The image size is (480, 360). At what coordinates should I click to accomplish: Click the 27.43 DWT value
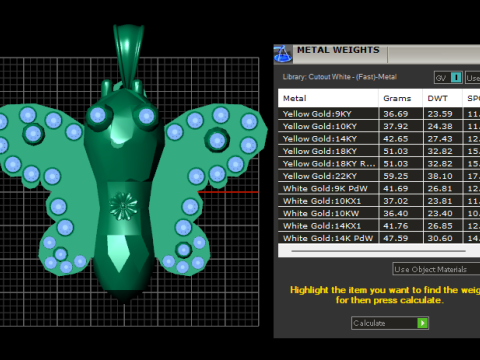pos(440,139)
